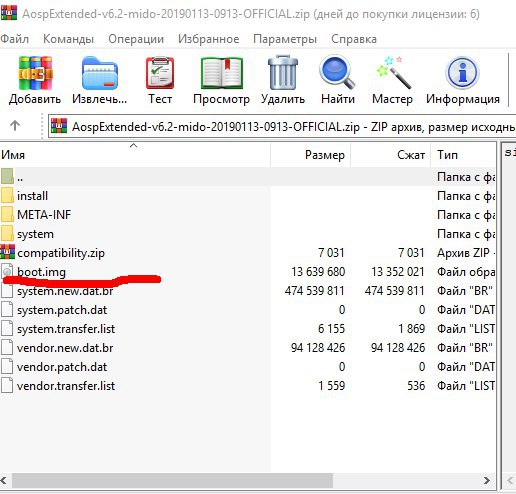Open the Информация (Info) icon

[x=463, y=72]
